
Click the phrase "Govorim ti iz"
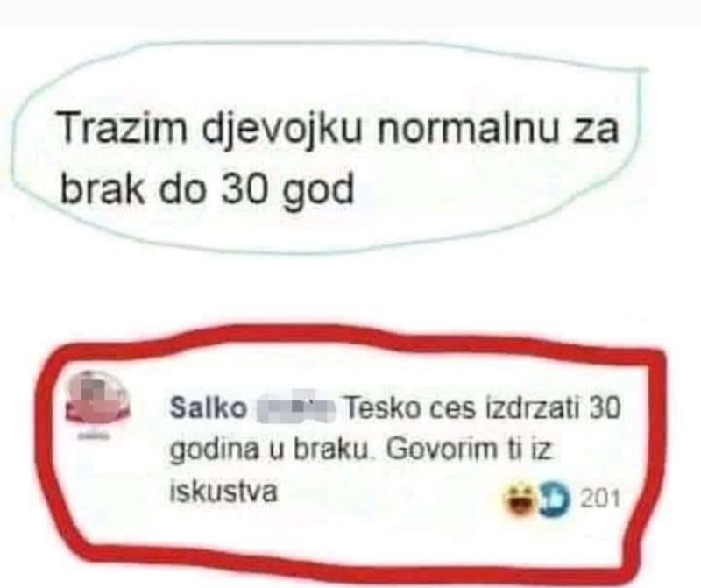[468, 450]
